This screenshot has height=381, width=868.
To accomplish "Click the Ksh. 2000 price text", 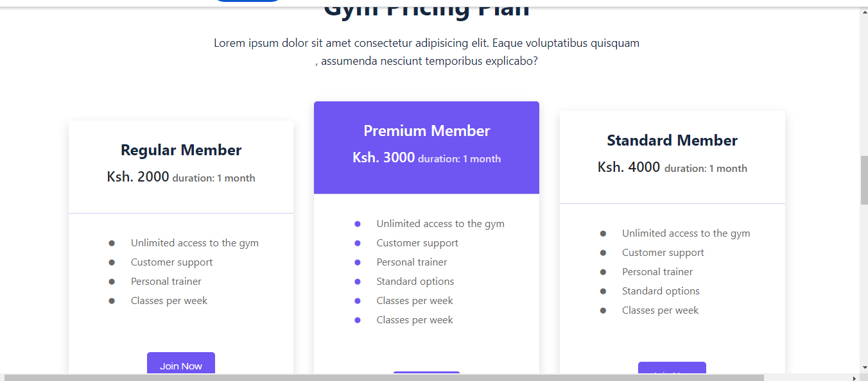I will [x=137, y=176].
